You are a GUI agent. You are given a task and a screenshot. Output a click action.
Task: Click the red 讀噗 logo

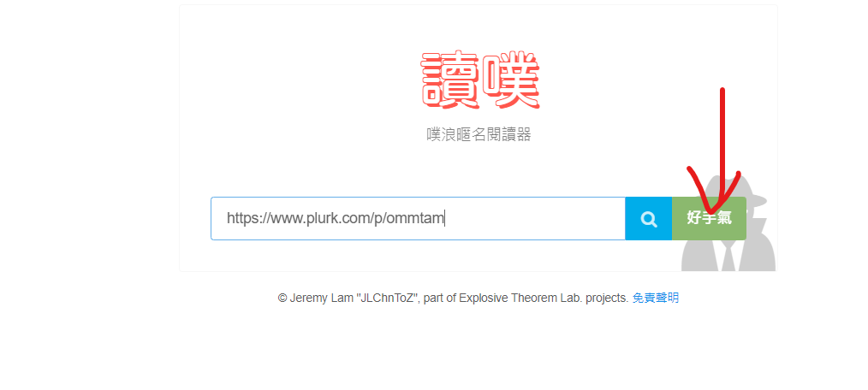click(x=480, y=80)
